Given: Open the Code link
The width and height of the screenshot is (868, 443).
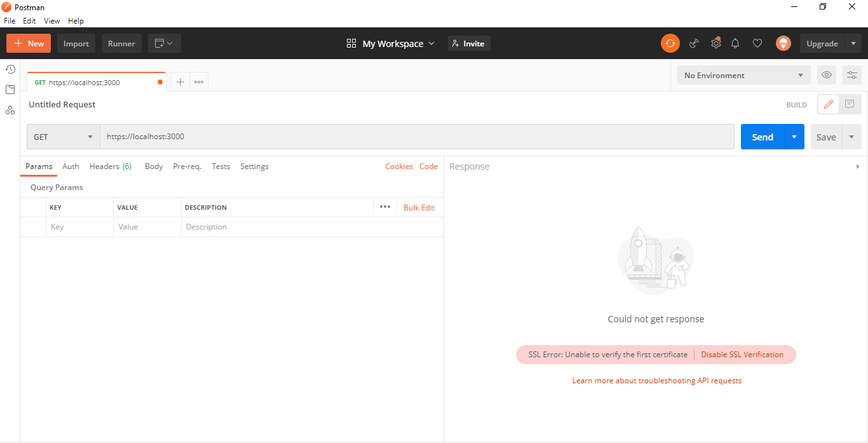Looking at the screenshot, I should coord(428,167).
